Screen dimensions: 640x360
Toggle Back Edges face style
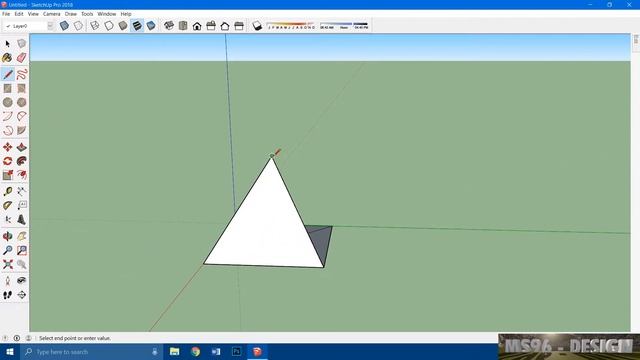[x=78, y=26]
